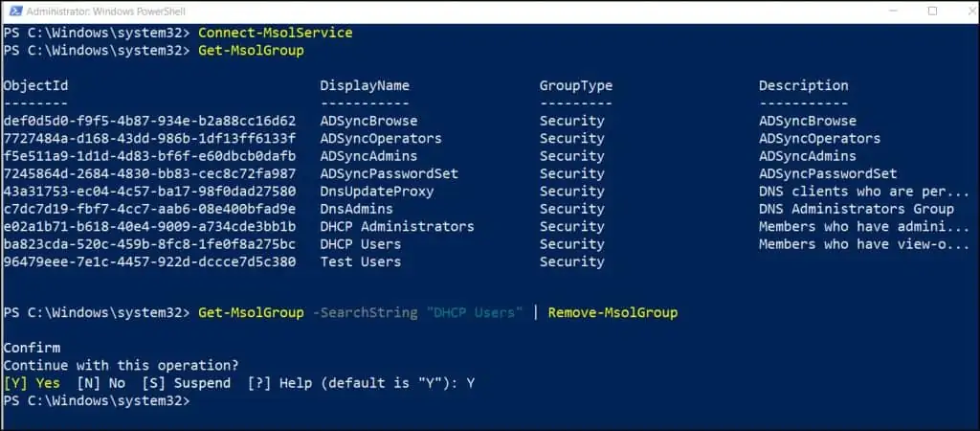Click description 'DNS Administrators Group'

[857, 209]
